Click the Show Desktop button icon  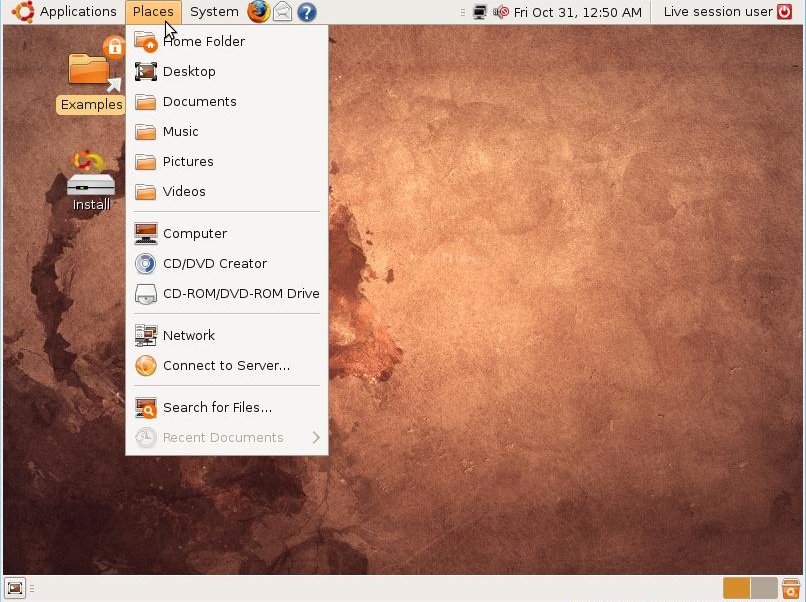pos(14,588)
